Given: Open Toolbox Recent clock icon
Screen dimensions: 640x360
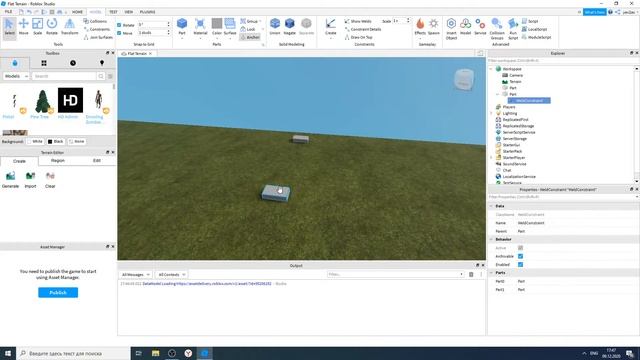Looking at the screenshot, I should coord(73,63).
